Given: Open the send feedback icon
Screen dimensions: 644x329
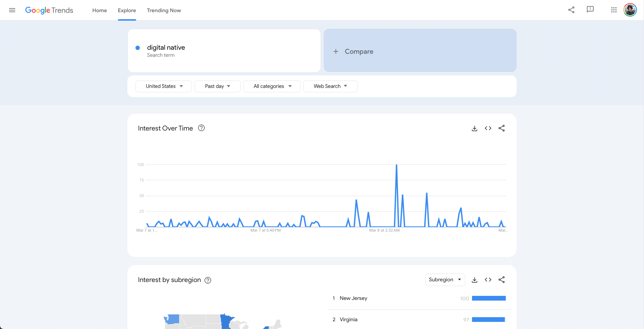Looking at the screenshot, I should coord(590,9).
